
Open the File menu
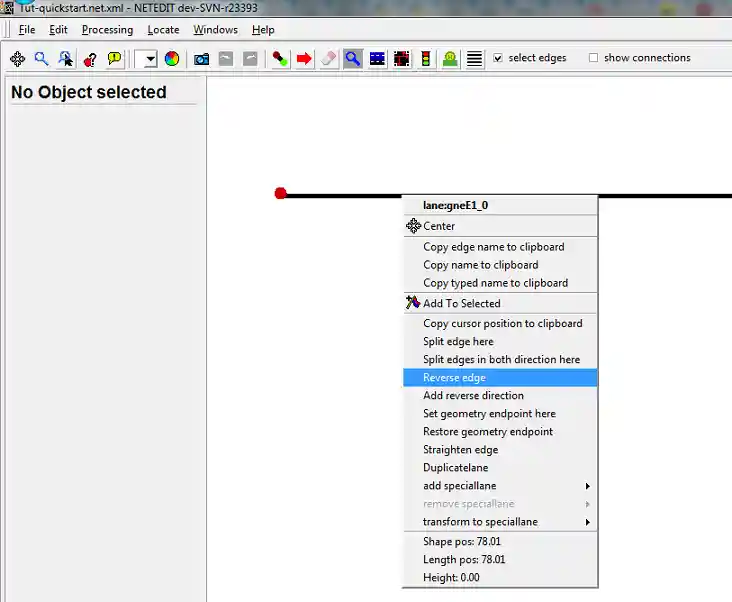click(x=27, y=30)
